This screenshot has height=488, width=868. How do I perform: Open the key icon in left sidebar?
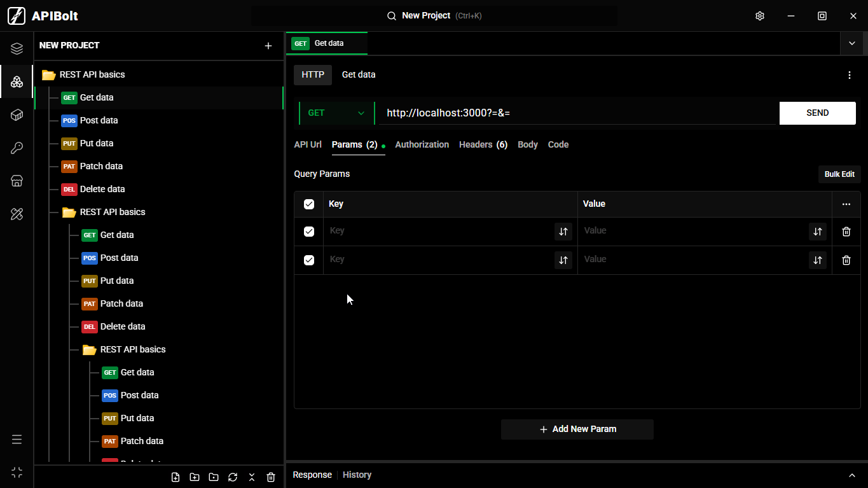(17, 148)
